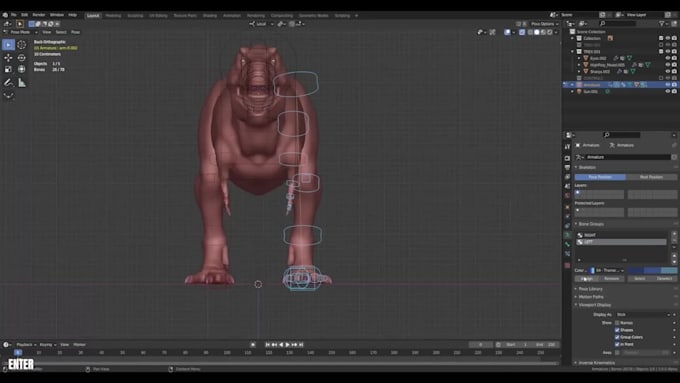Click the outliner search field
The image size is (680, 383).
618,23
